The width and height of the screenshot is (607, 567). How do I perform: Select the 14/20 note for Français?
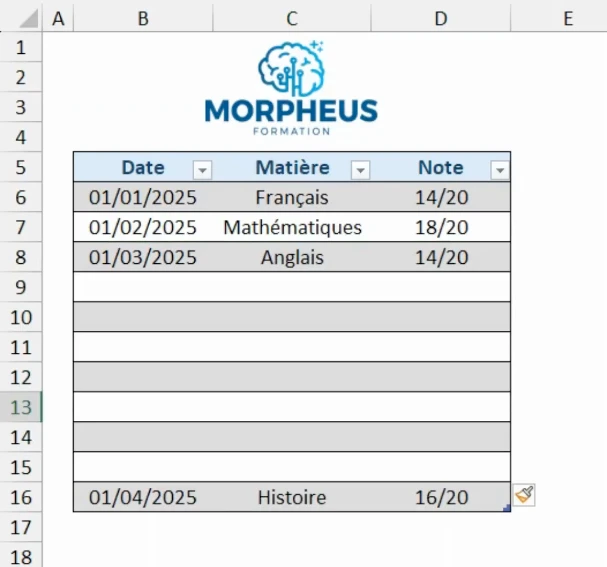point(441,197)
